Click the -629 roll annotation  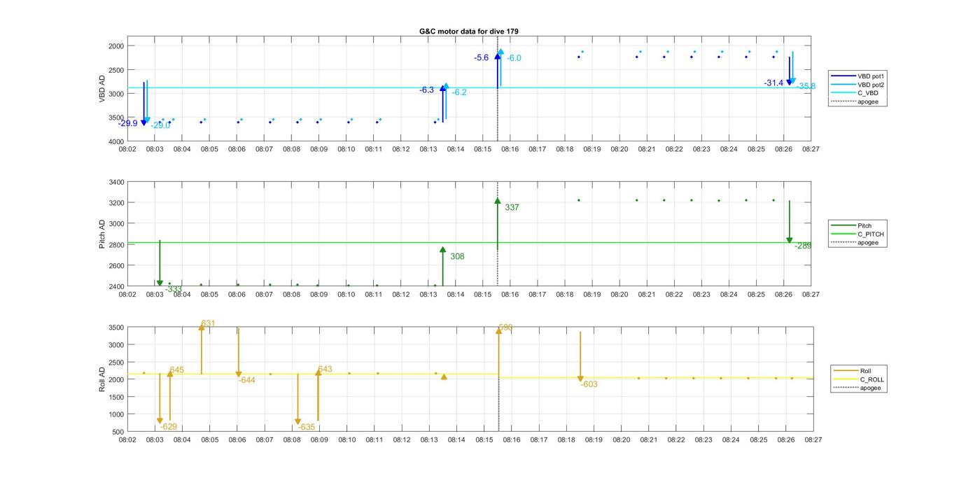pyautogui.click(x=169, y=426)
